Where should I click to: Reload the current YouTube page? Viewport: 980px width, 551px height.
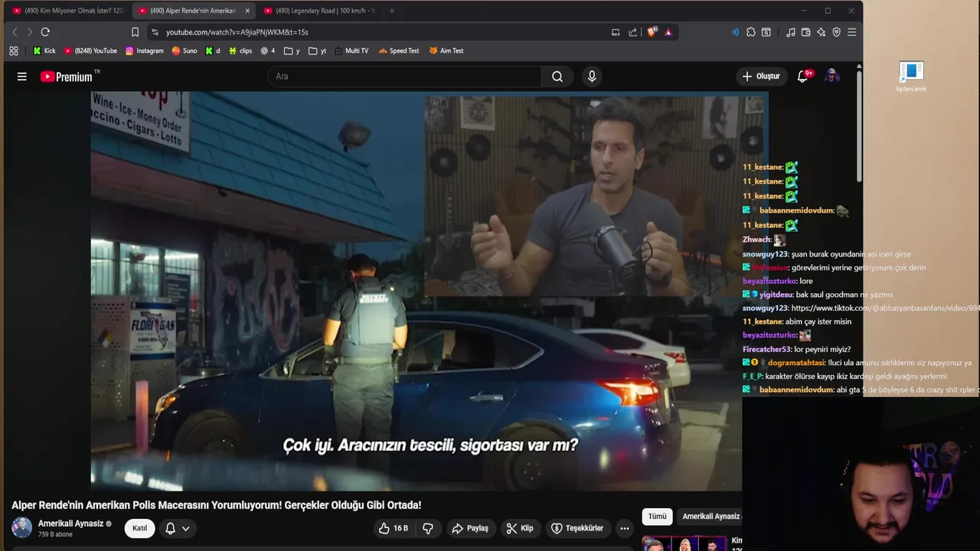(45, 32)
